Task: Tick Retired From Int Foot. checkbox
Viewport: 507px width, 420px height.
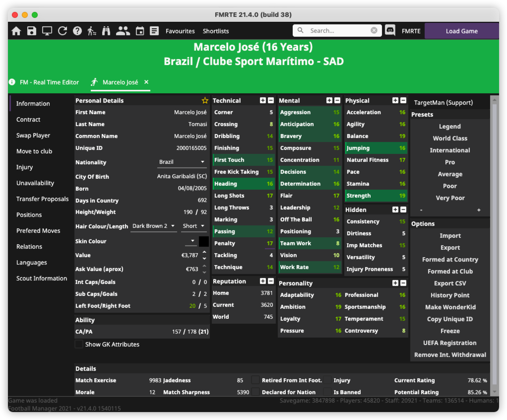Action: click(x=255, y=380)
